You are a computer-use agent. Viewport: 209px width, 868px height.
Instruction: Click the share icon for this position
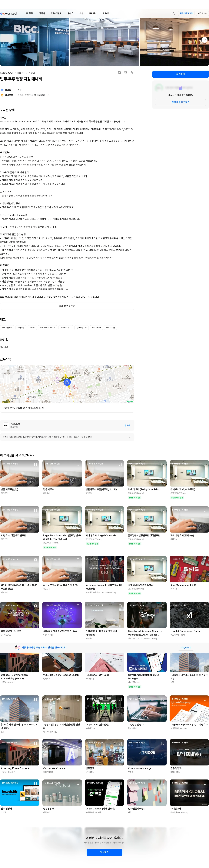131,73
